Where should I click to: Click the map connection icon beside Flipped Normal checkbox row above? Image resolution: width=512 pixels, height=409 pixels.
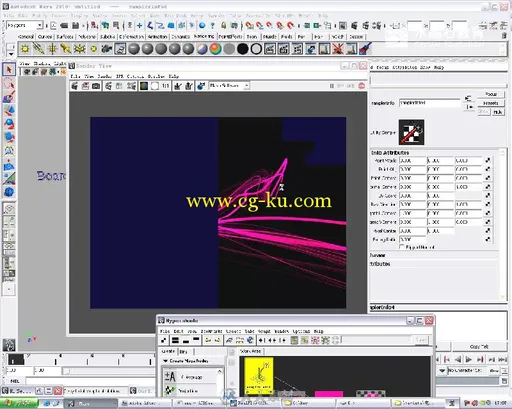488,239
